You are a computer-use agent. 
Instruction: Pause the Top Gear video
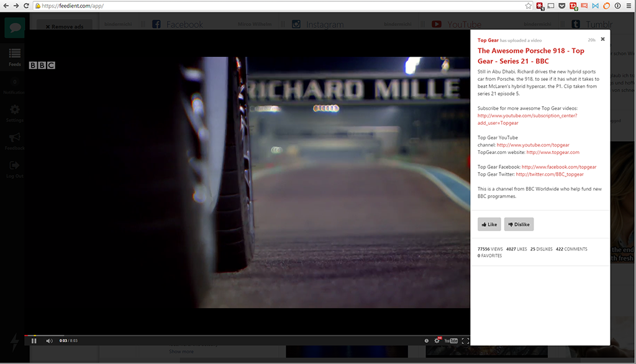[34, 341]
